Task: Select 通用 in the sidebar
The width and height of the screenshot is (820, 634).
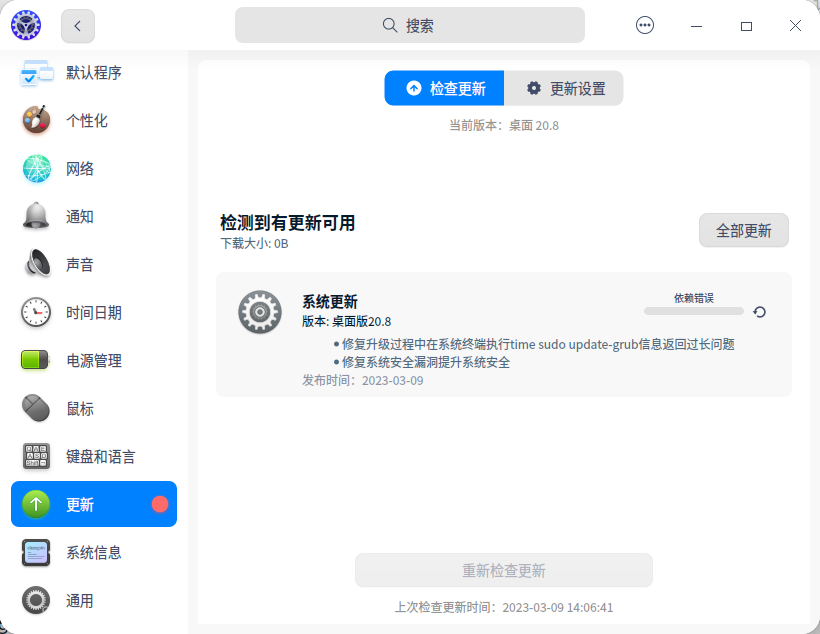Action: coord(94,601)
